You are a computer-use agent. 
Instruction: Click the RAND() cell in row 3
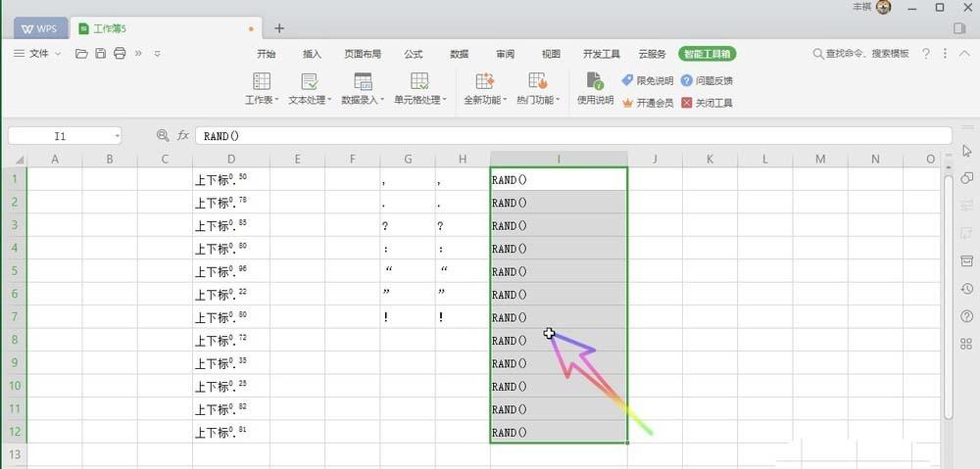coord(559,225)
